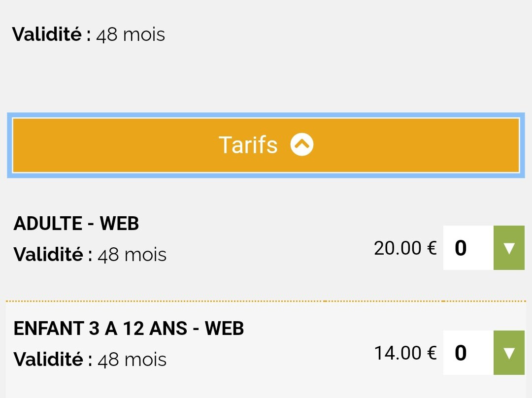Click the dotted separator between the two tariffs
532x398 pixels.
tap(266, 301)
